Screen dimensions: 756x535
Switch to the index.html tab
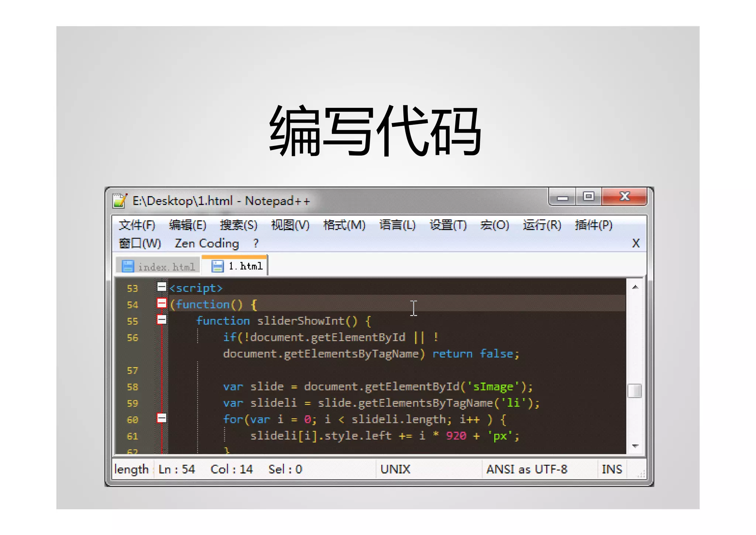pyautogui.click(x=166, y=267)
